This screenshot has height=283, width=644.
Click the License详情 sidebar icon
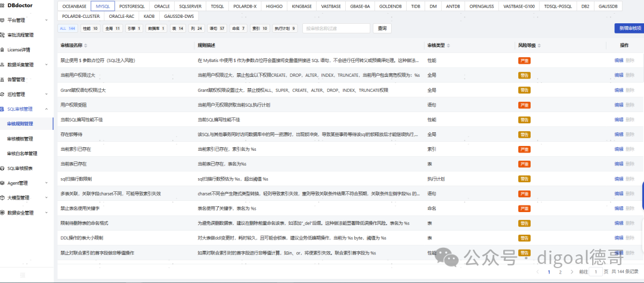tap(3, 49)
